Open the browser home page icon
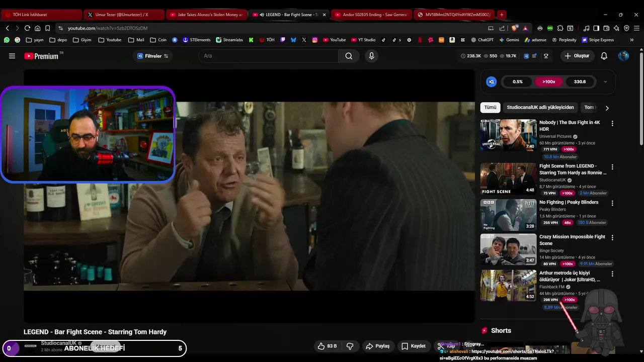Viewport: 644px width, 362px height. click(37, 28)
